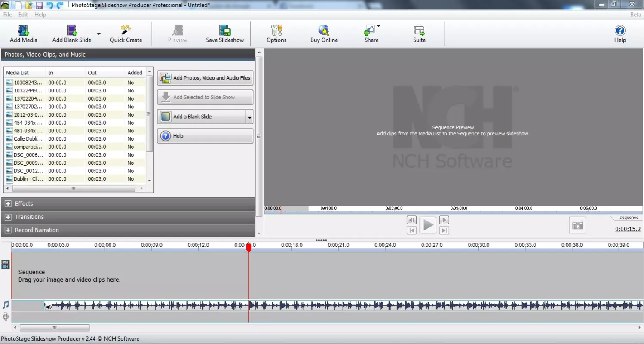Click the microphone narration track icon
644x344 pixels.
(6, 317)
